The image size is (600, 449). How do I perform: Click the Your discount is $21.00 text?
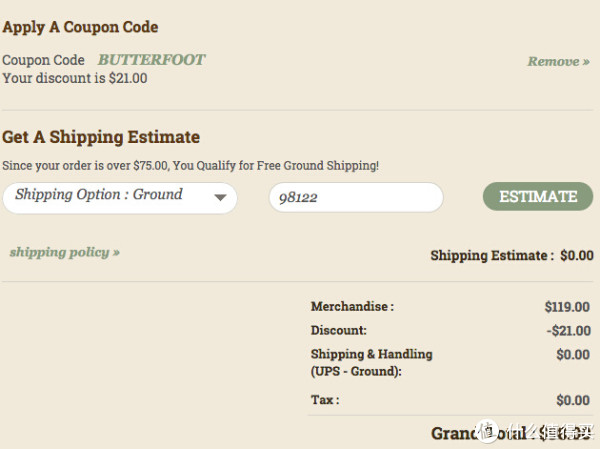click(x=75, y=78)
